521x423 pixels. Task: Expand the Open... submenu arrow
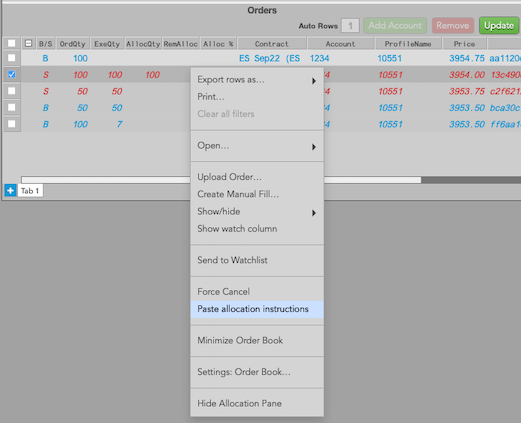314,147
